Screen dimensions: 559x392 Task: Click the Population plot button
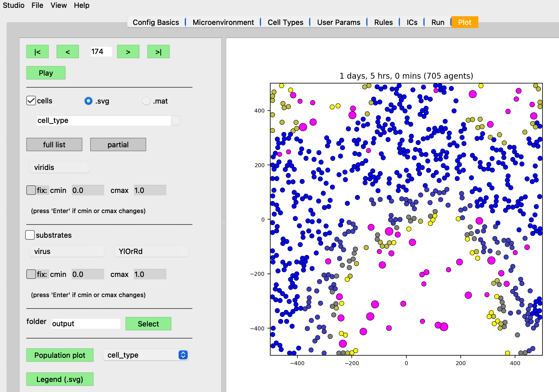pos(60,355)
